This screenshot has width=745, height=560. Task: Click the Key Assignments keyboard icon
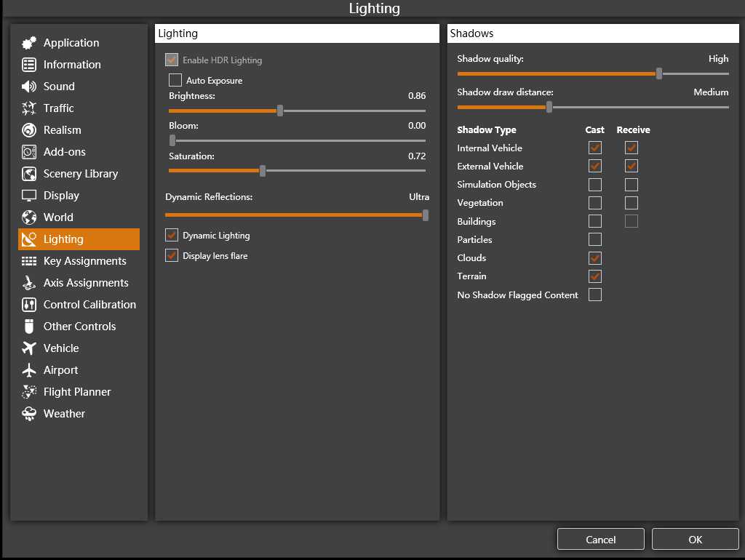[29, 261]
